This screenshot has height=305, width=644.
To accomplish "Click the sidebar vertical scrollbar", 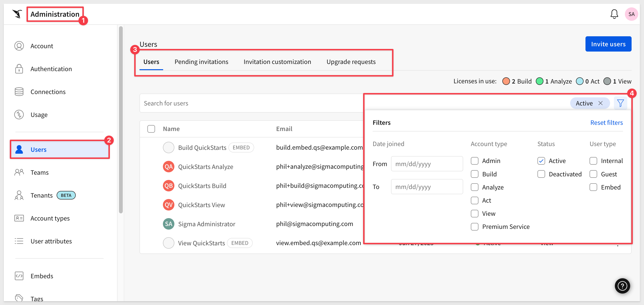I will (121, 120).
